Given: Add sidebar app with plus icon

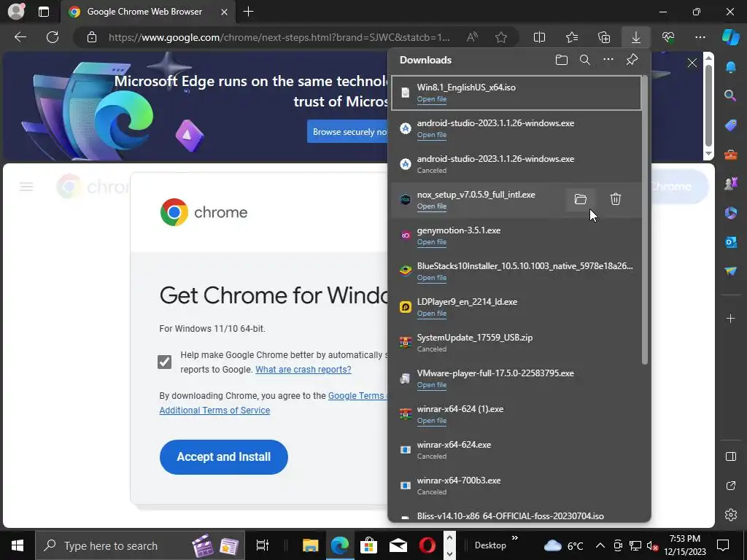Looking at the screenshot, I should click(731, 318).
